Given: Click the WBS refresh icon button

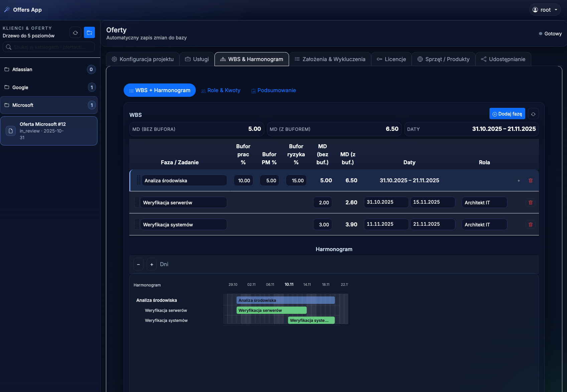Looking at the screenshot, I should (533, 114).
